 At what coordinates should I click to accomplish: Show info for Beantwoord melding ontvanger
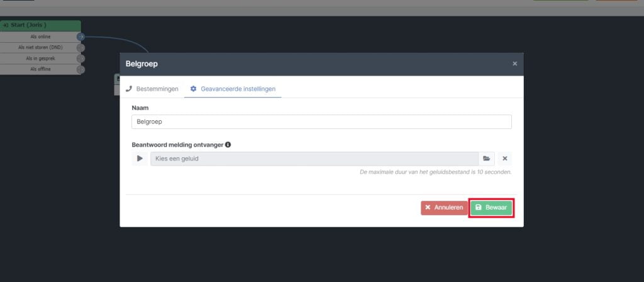[228, 145]
